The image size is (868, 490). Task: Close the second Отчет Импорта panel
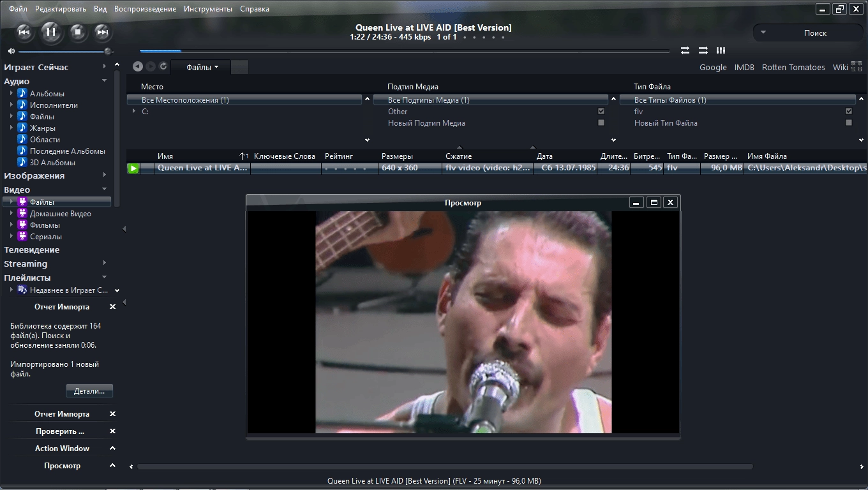click(113, 414)
